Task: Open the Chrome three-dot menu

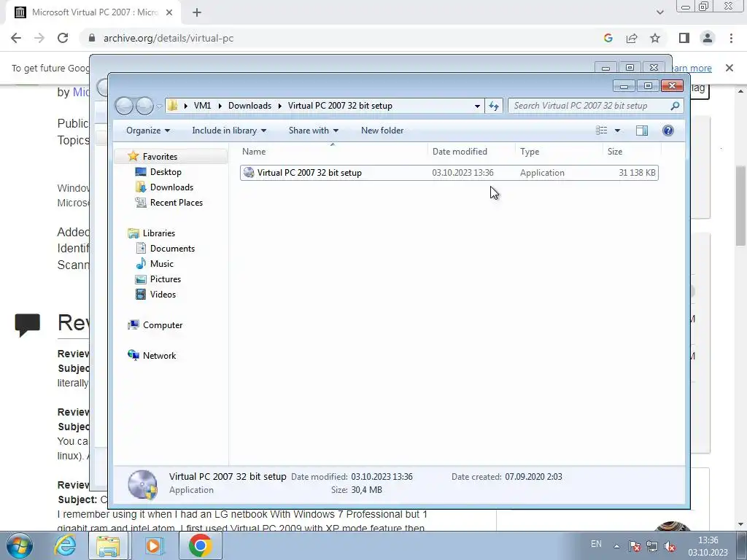Action: click(x=731, y=38)
